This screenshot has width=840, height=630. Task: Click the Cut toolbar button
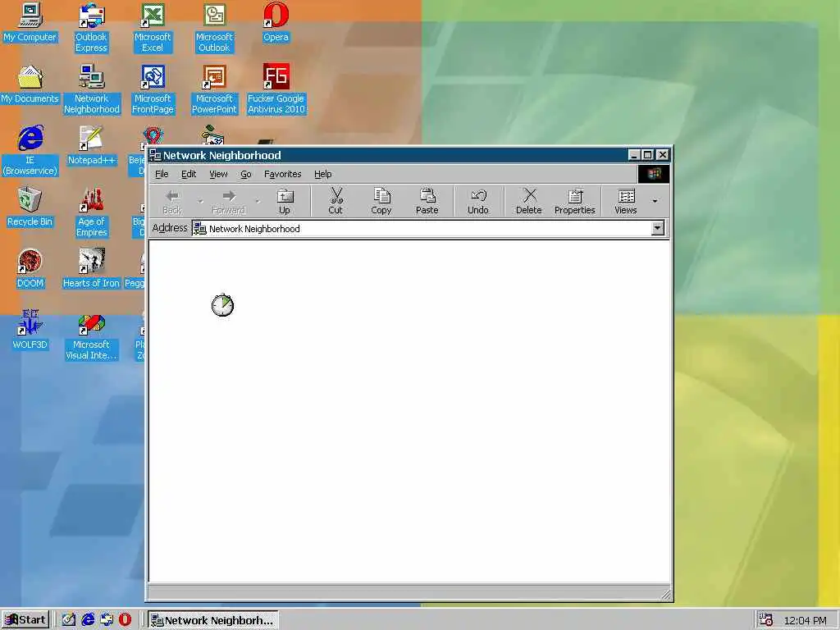click(x=336, y=202)
